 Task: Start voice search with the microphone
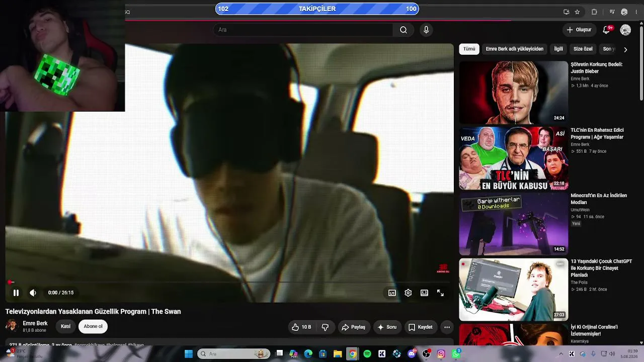pyautogui.click(x=426, y=30)
